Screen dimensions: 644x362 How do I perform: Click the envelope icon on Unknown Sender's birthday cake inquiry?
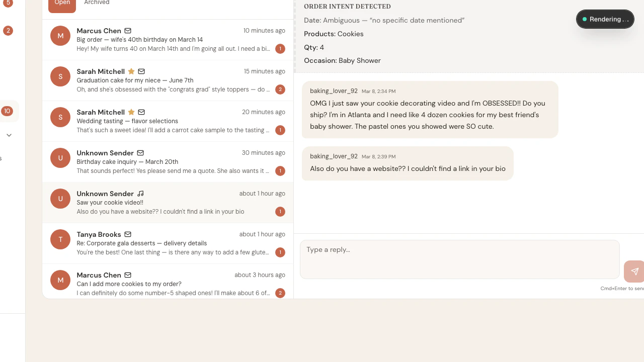pyautogui.click(x=140, y=153)
